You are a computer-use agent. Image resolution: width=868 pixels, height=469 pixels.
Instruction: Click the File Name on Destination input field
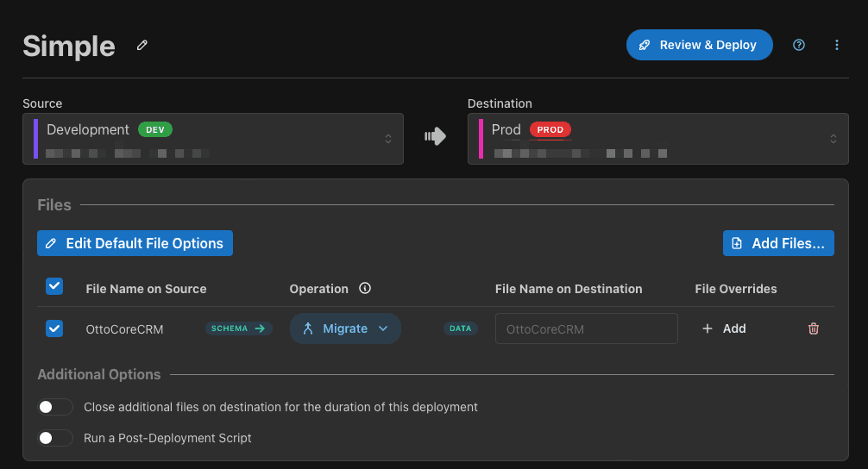click(586, 328)
